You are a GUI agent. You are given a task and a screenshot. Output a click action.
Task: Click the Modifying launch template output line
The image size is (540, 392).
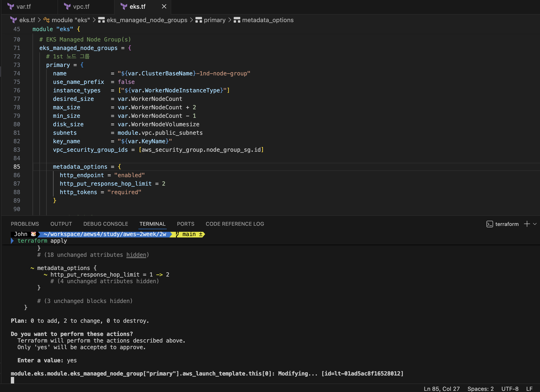coord(207,374)
